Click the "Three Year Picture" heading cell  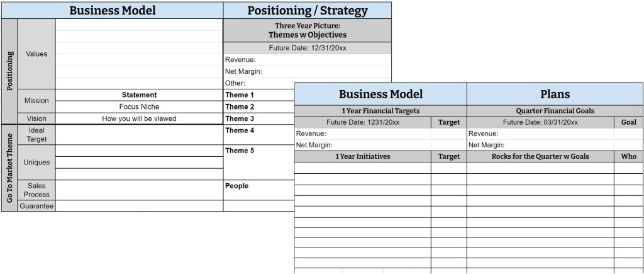click(307, 30)
